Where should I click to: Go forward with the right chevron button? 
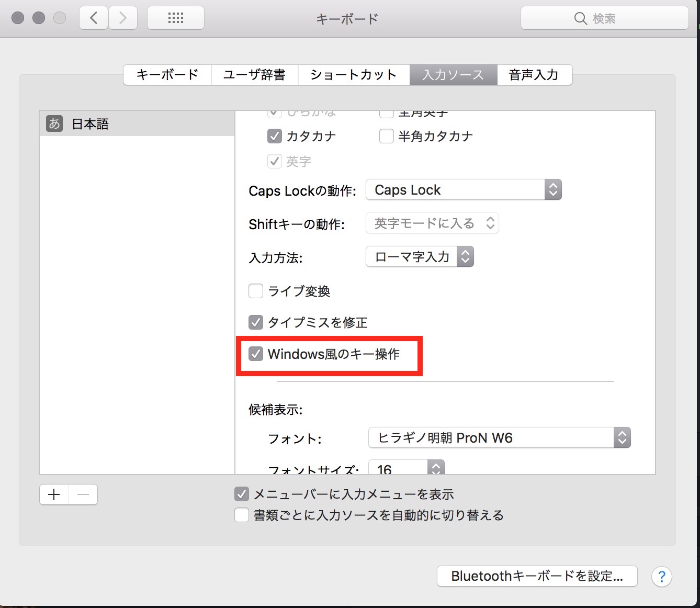(123, 18)
